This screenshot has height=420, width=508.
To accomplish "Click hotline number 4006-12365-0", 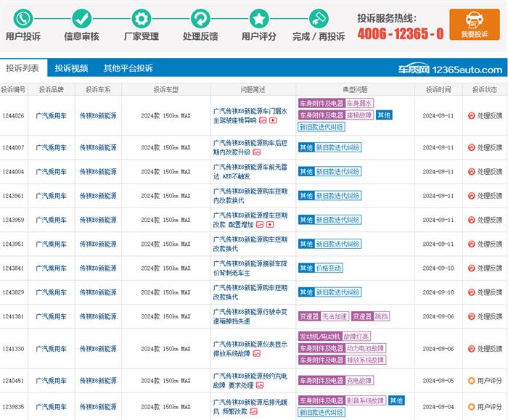I will 401,33.
